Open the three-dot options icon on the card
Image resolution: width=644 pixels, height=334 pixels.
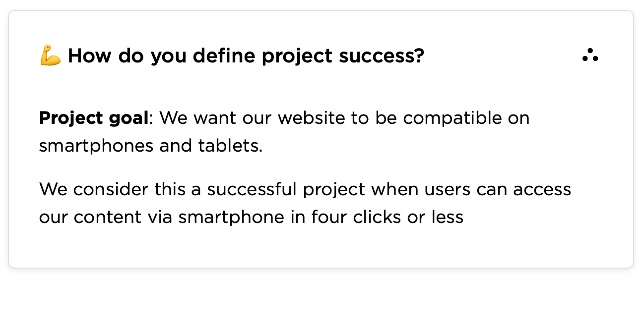(x=590, y=56)
